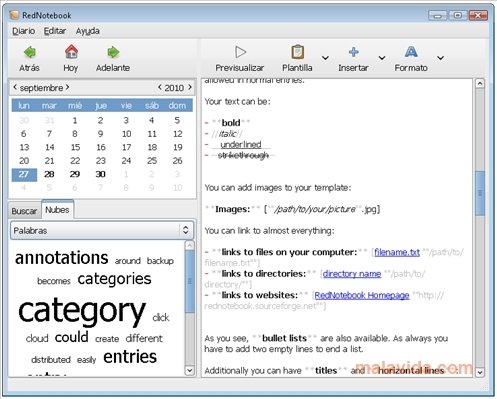Click the word 'annotations' in the cloud
Image resolution: width=497 pixels, height=399 pixels.
pyautogui.click(x=62, y=258)
